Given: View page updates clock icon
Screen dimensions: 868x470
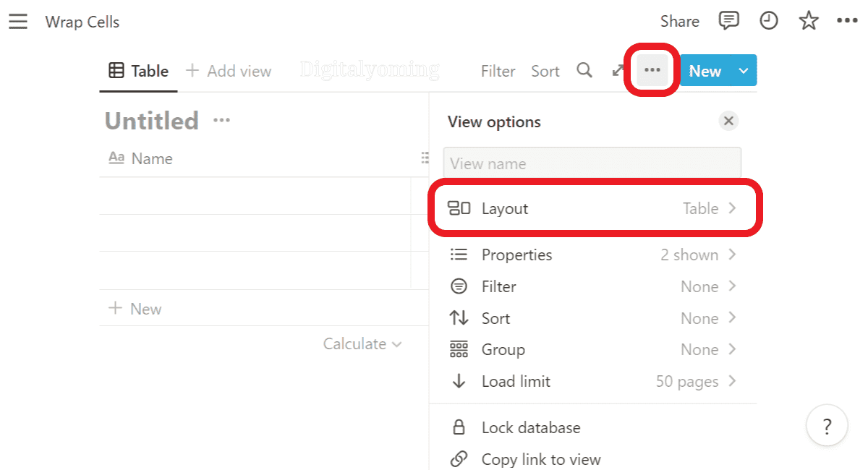Looking at the screenshot, I should pos(768,21).
